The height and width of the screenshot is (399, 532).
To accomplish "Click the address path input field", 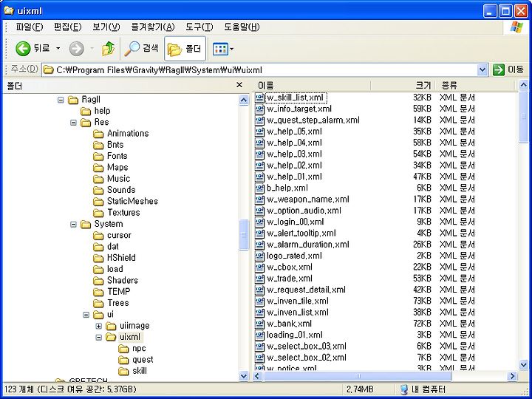I will [259, 70].
